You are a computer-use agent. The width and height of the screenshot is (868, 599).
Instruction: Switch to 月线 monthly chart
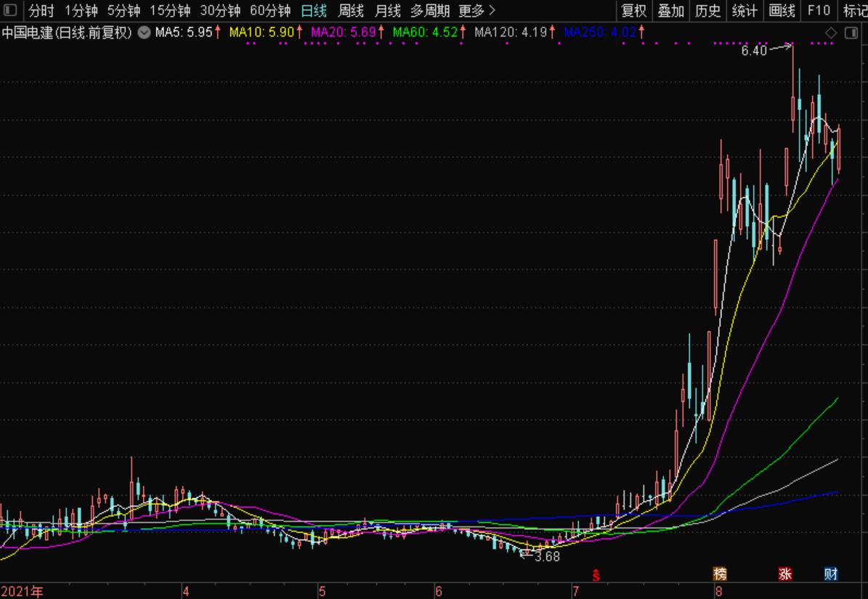pos(387,10)
